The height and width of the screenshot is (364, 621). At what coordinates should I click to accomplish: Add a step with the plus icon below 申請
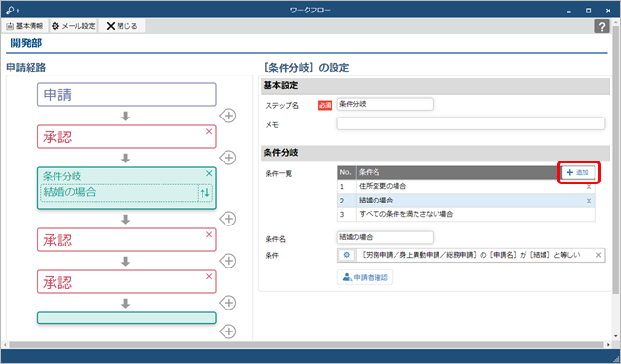click(228, 116)
